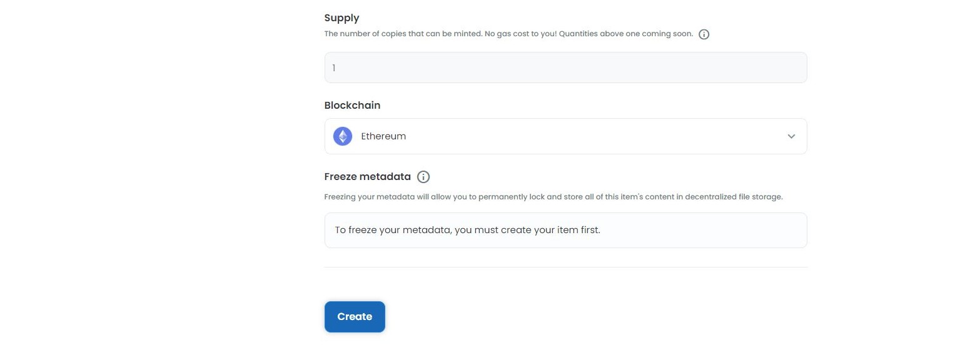Click the info icon after Supply description
The image size is (980, 360).
click(704, 34)
